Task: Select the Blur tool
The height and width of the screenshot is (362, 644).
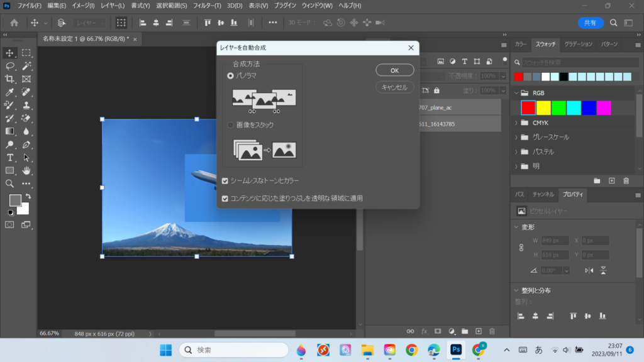Action: point(26,131)
